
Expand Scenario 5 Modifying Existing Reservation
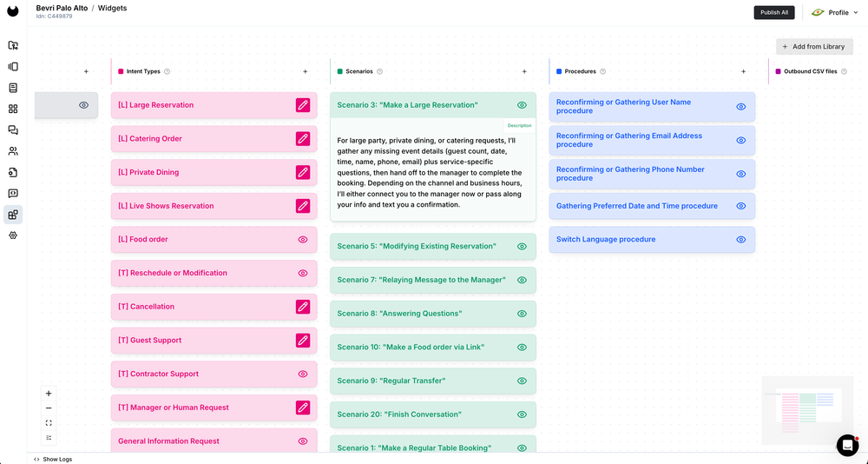pos(417,247)
